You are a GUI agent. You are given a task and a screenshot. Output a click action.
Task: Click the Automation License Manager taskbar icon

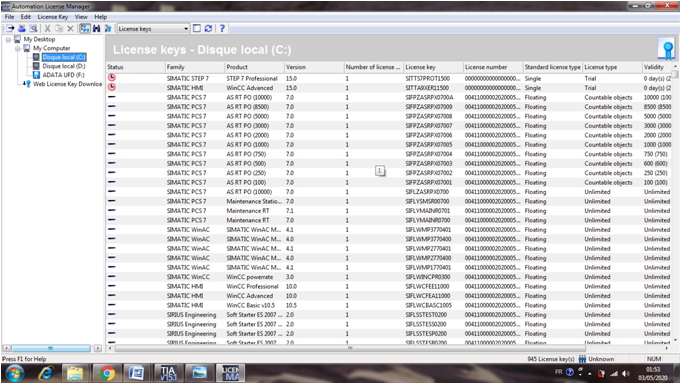230,373
